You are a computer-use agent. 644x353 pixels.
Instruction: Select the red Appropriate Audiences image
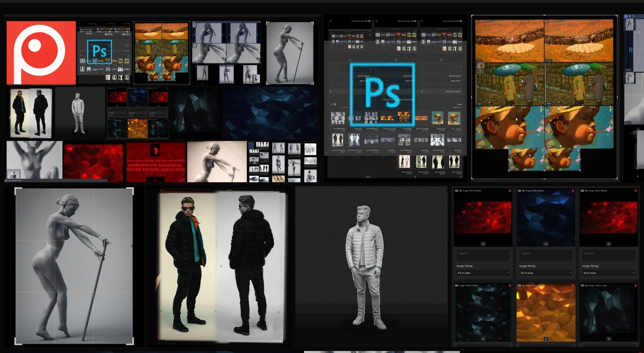[x=156, y=162]
